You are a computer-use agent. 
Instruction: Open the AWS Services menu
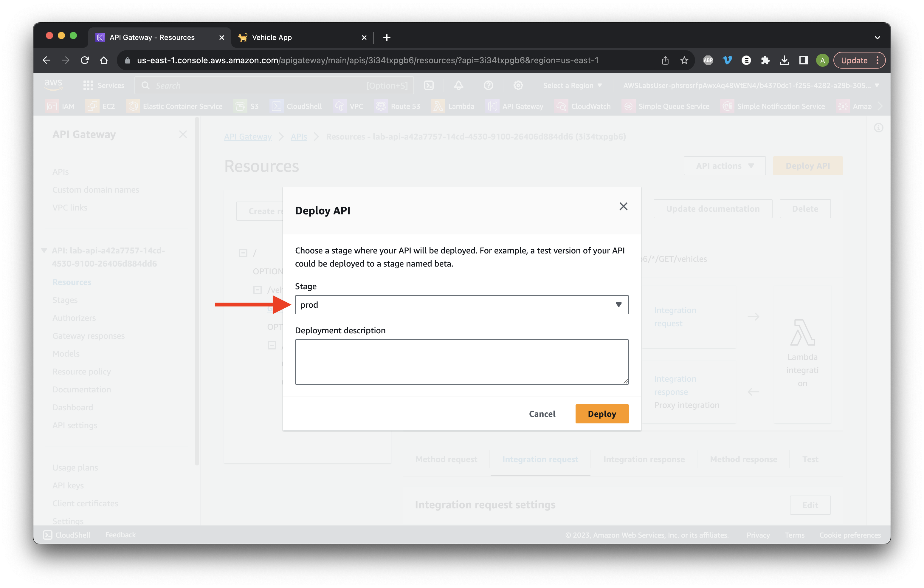pos(104,85)
